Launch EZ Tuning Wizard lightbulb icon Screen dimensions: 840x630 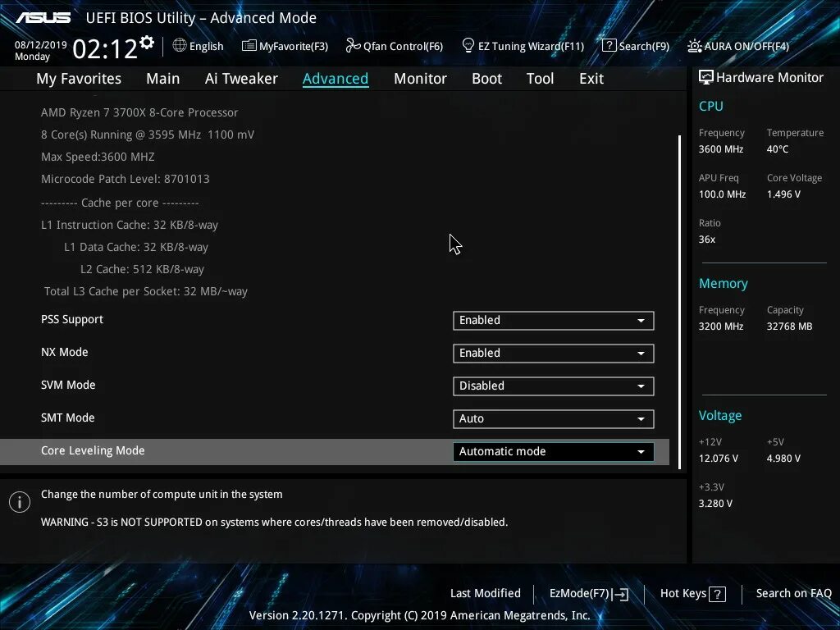[468, 46]
